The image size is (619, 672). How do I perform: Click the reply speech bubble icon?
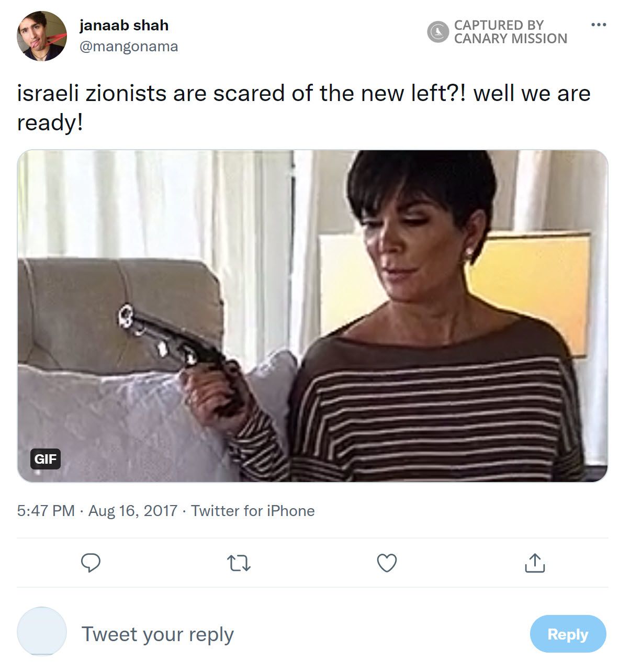pyautogui.click(x=91, y=563)
